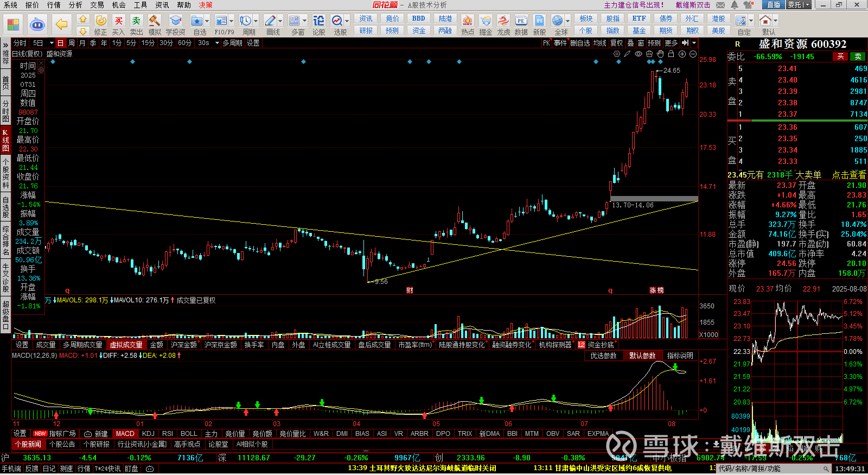Open the F10/F9 company info icon

[x=221, y=21]
